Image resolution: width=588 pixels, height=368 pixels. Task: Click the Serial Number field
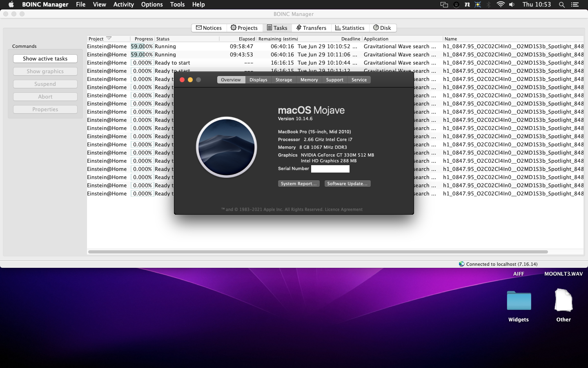pos(330,168)
